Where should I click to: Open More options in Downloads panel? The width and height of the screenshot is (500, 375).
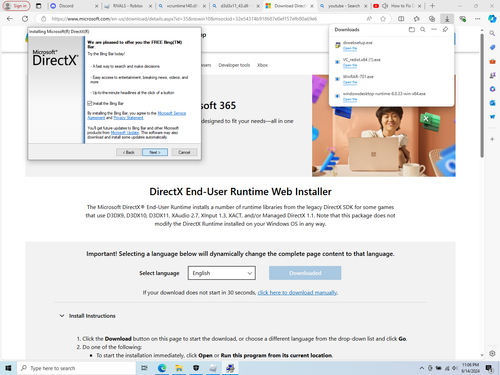434,30
